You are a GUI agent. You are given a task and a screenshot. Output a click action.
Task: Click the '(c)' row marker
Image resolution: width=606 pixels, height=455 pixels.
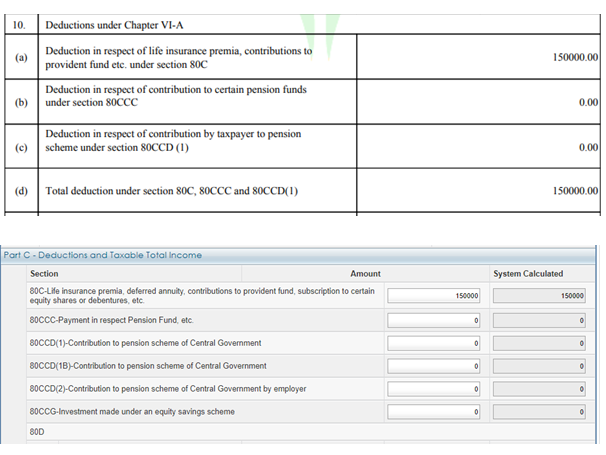pyautogui.click(x=21, y=147)
